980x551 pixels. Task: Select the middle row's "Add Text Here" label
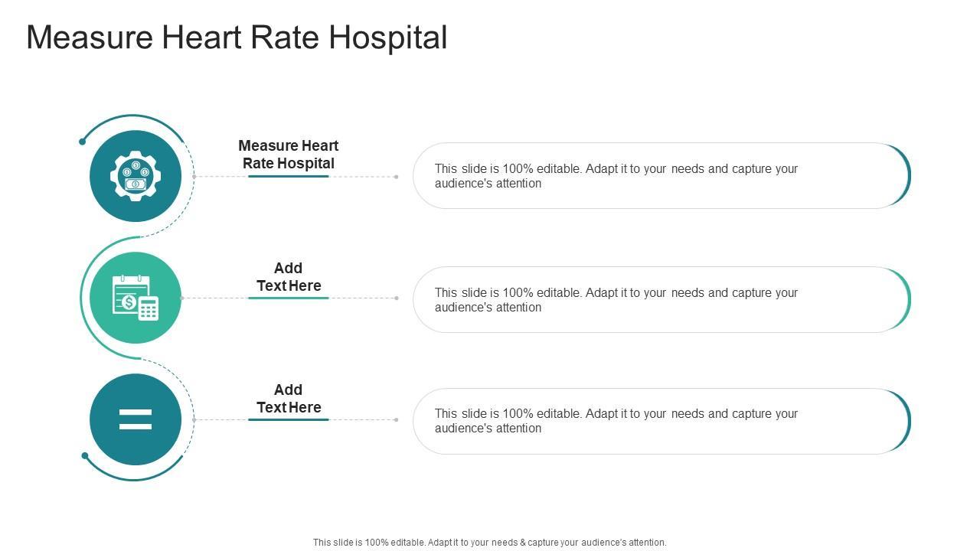pyautogui.click(x=289, y=276)
